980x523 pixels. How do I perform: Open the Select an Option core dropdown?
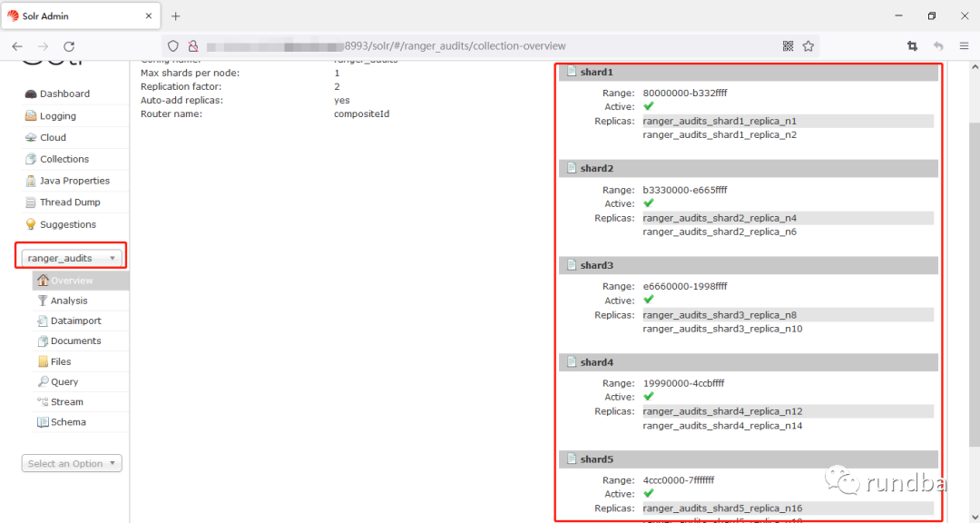pos(72,464)
